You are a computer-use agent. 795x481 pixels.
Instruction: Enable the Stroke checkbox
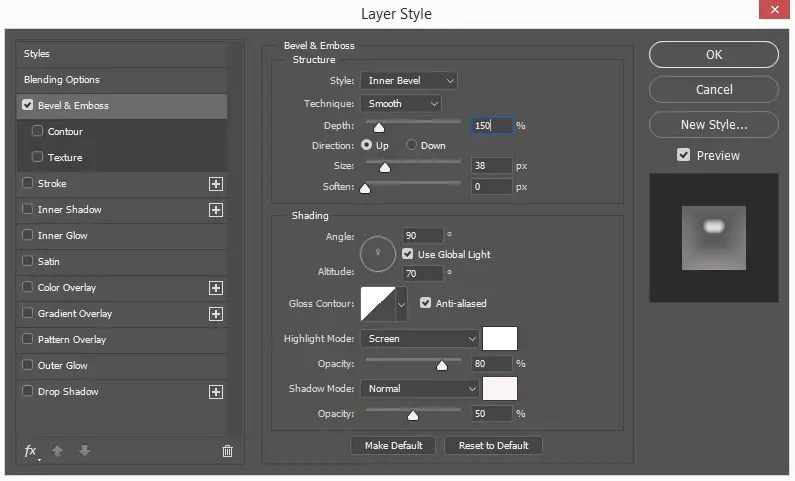click(x=27, y=182)
